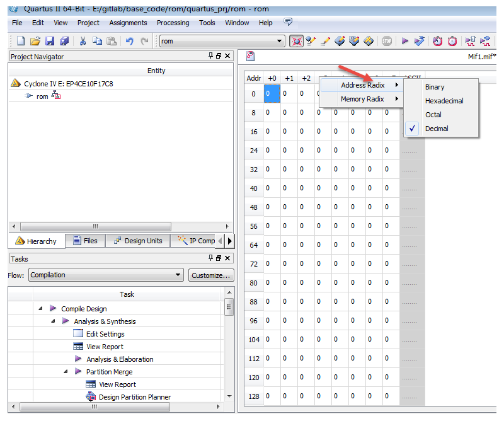Close the Tasks panel
504x421 pixels.
[x=227, y=258]
